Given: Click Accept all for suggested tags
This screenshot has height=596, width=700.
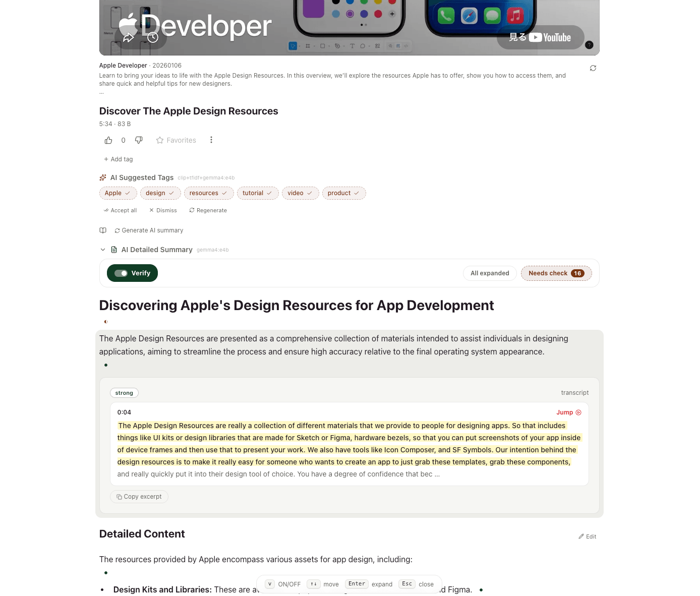Looking at the screenshot, I should click(x=120, y=210).
